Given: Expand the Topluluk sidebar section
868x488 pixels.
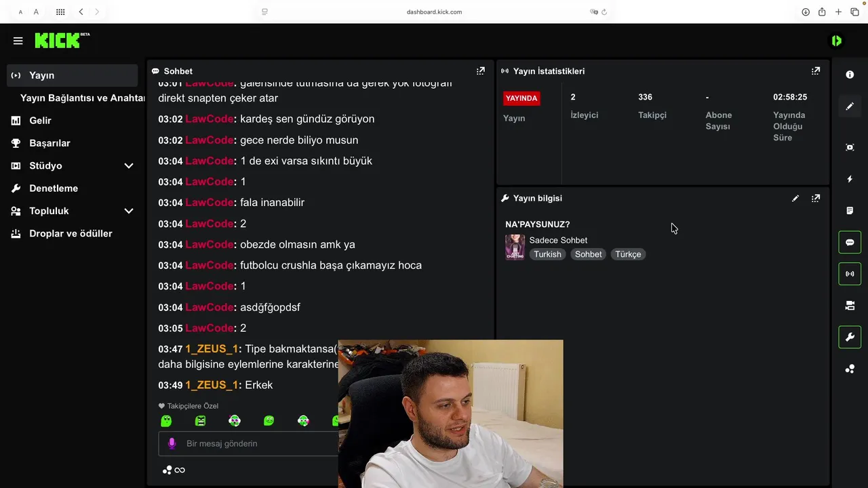Looking at the screenshot, I should tap(72, 211).
